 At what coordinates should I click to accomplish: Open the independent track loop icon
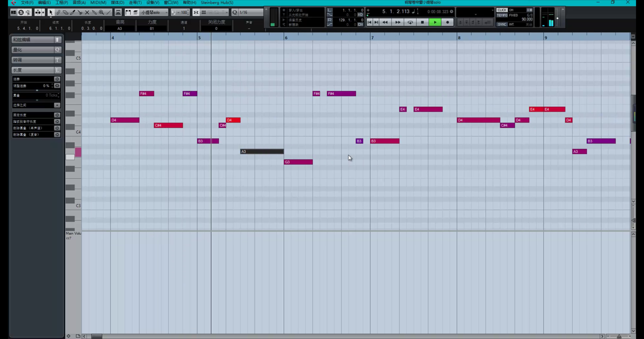[x=118, y=12]
